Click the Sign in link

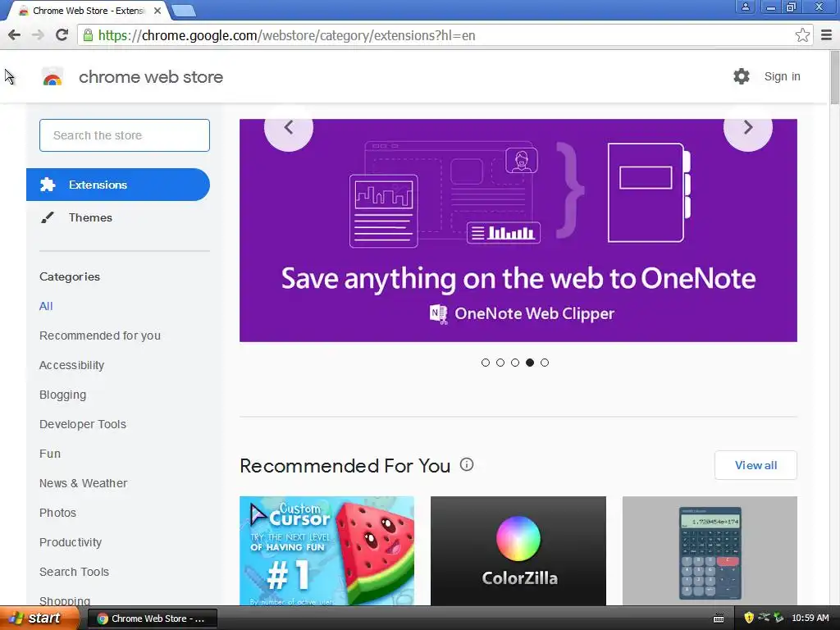[782, 76]
